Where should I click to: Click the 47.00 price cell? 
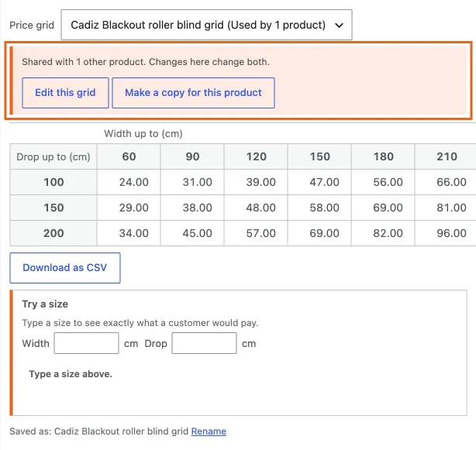pos(319,182)
